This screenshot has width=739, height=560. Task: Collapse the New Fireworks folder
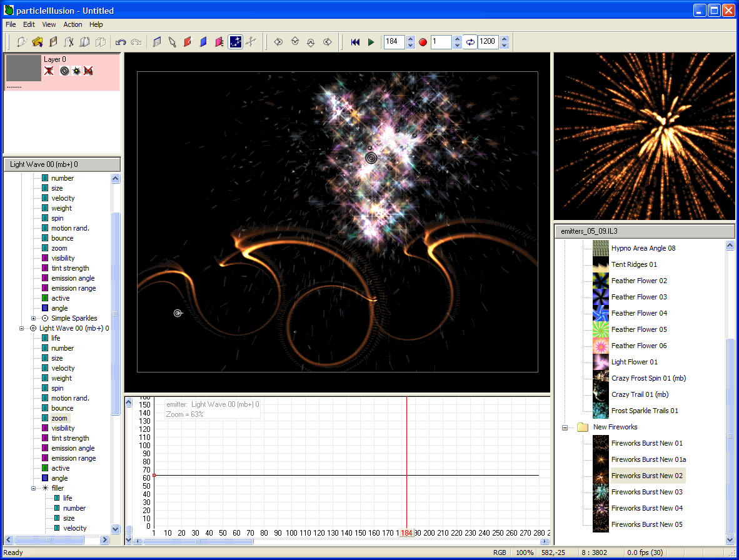[565, 427]
